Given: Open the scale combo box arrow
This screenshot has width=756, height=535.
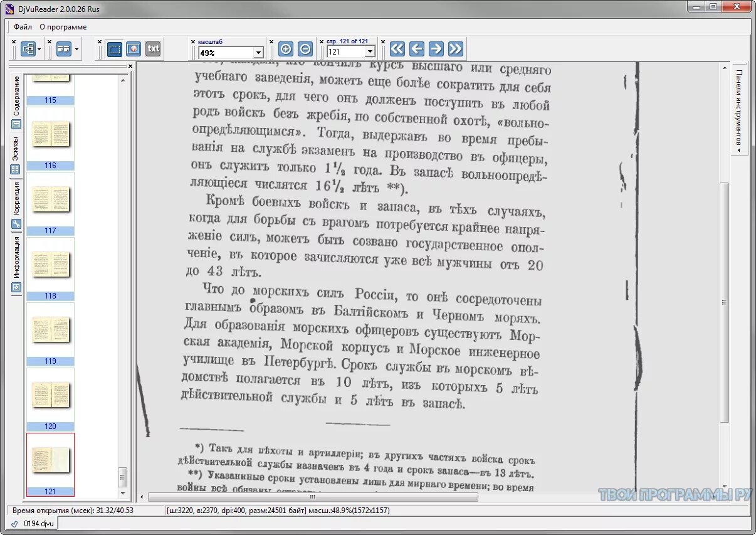Looking at the screenshot, I should tap(258, 53).
